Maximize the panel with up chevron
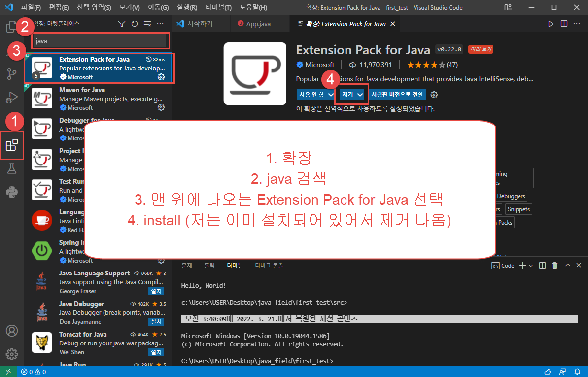 coord(568,265)
